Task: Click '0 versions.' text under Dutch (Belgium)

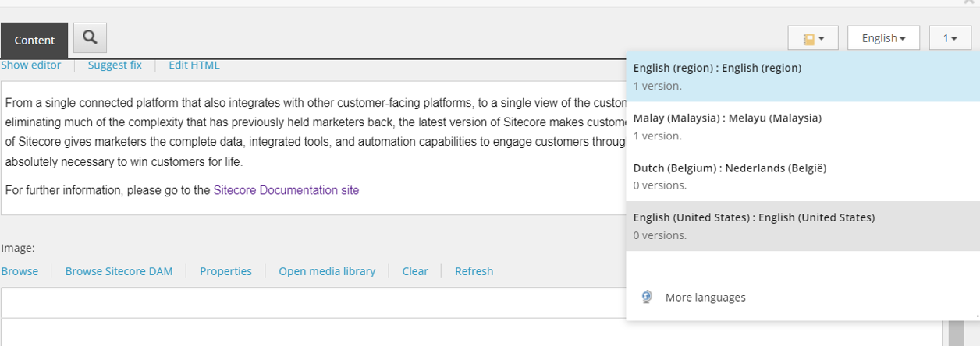Action: pos(660,185)
